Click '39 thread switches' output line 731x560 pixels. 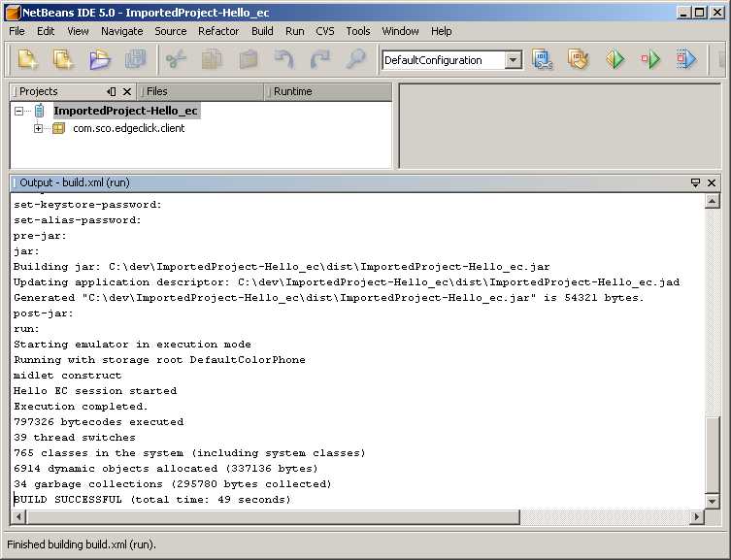click(75, 438)
